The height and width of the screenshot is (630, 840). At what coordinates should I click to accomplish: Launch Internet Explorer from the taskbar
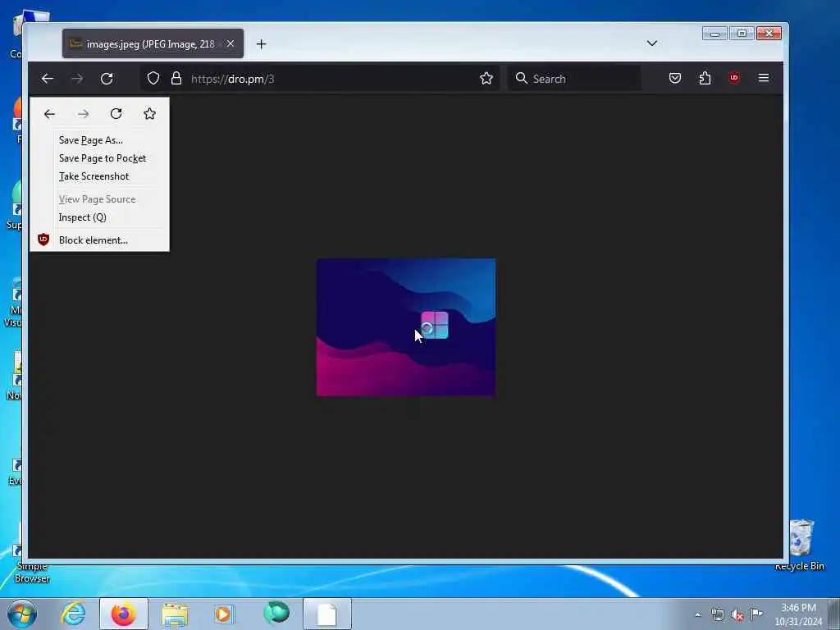click(x=73, y=614)
